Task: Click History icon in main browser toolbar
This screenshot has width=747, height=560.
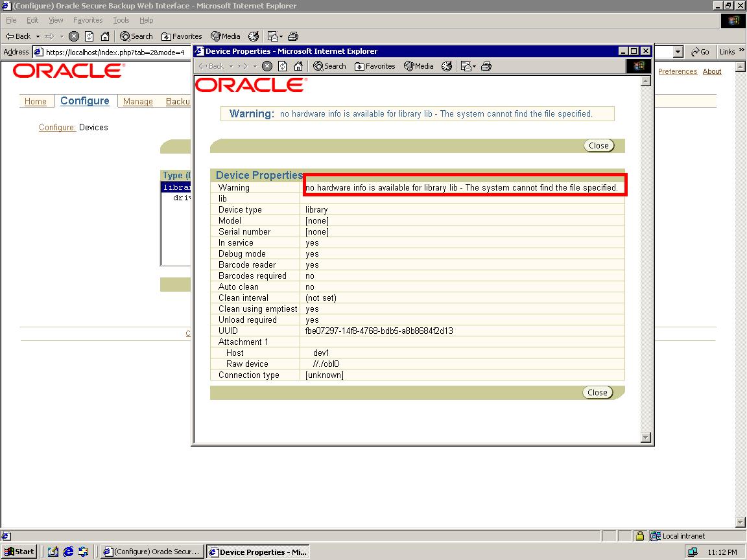Action: [254, 36]
